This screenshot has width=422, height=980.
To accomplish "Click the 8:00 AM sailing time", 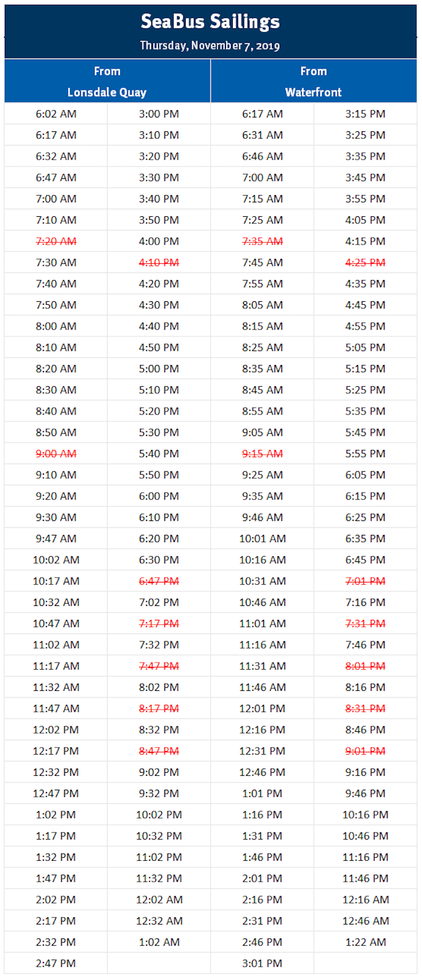I will [56, 326].
